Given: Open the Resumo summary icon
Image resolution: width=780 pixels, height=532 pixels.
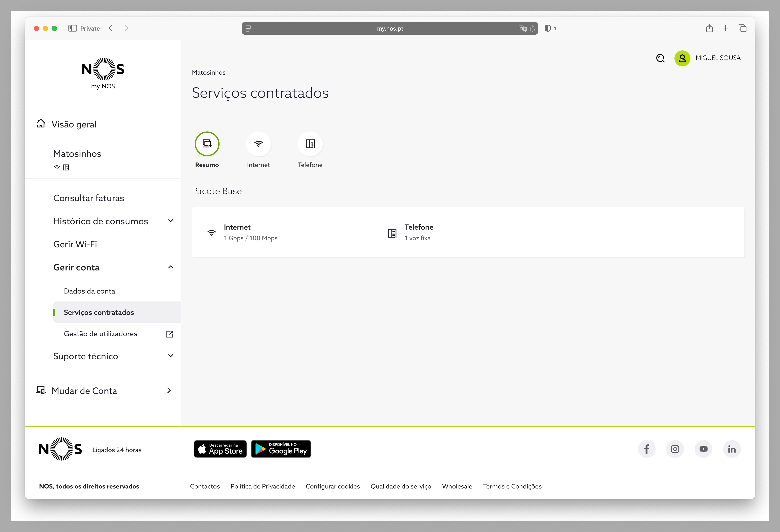Looking at the screenshot, I should [207, 144].
